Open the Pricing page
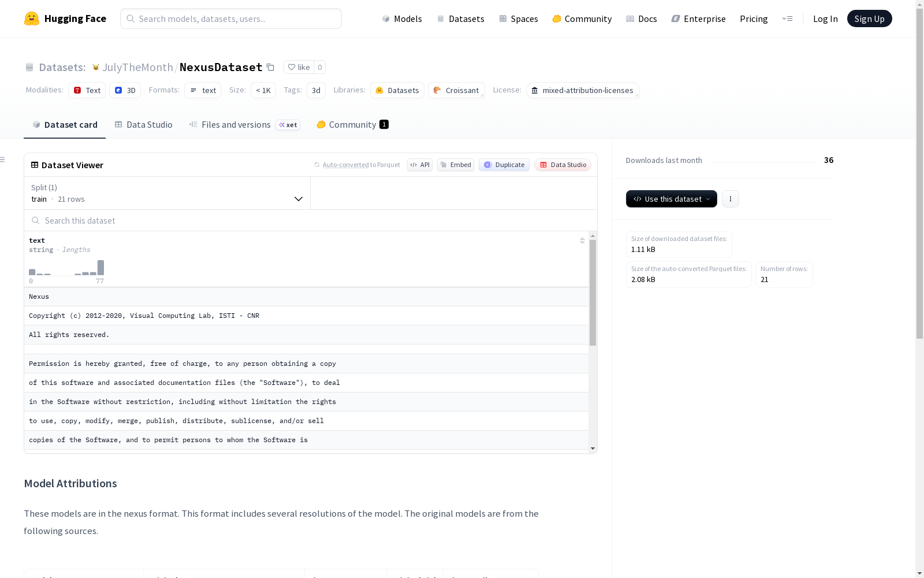Viewport: 924px width, 578px height. click(754, 18)
